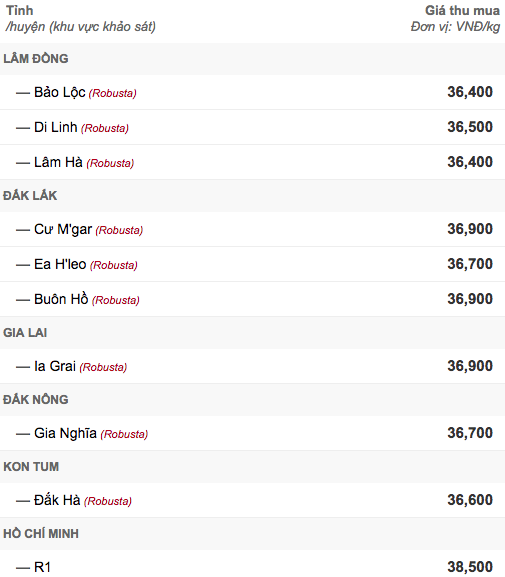Select the Di Linh Robusta row
Viewport: 505px width, 577px height.
tap(252, 127)
